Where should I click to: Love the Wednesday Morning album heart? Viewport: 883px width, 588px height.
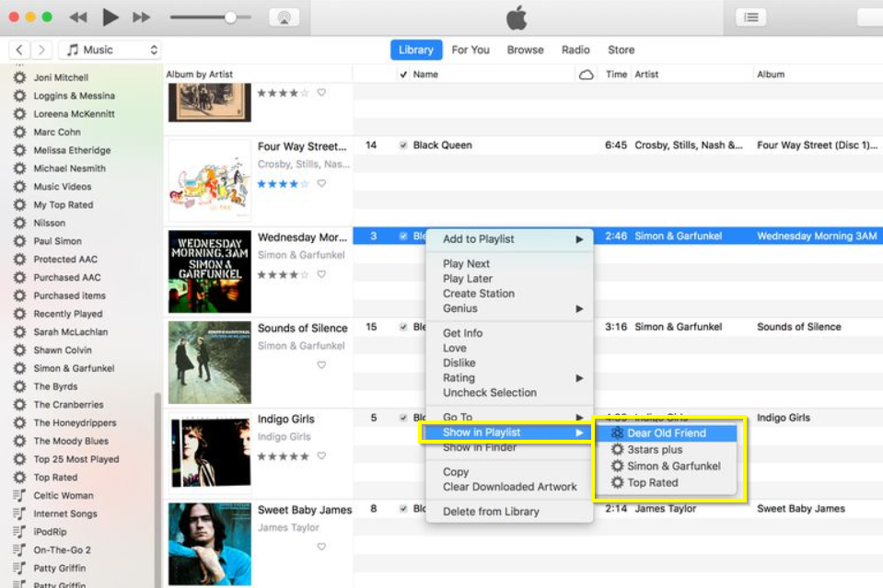click(321, 274)
